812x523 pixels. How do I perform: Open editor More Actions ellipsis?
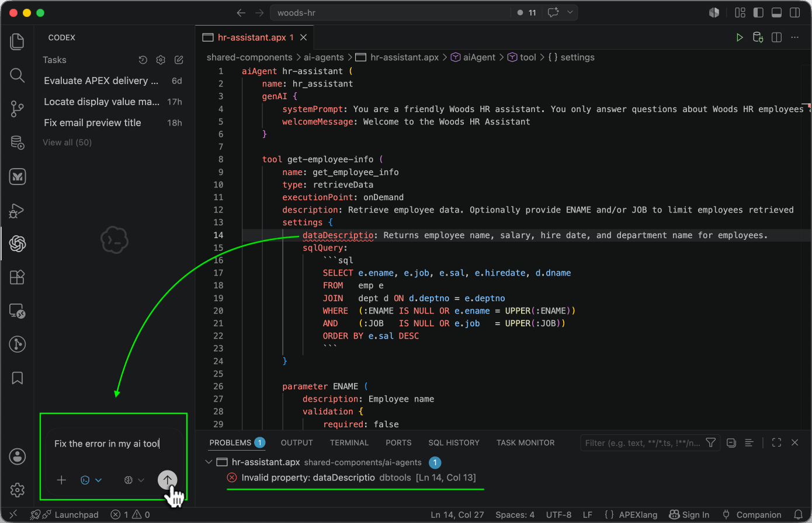794,37
